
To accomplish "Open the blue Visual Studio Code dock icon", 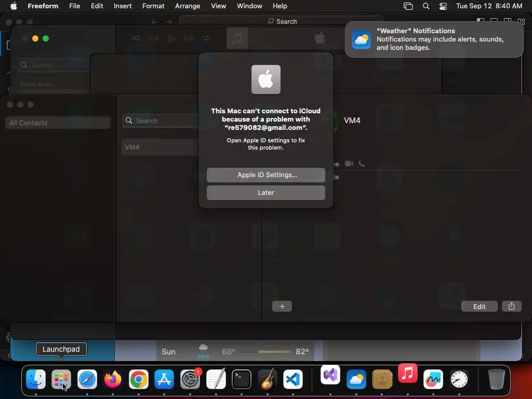I will (x=293, y=379).
